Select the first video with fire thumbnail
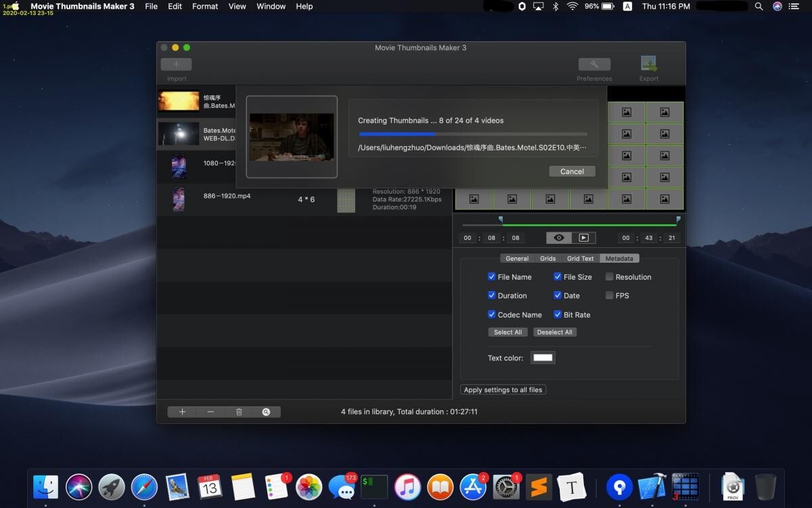Image resolution: width=812 pixels, height=508 pixels. pos(179,102)
